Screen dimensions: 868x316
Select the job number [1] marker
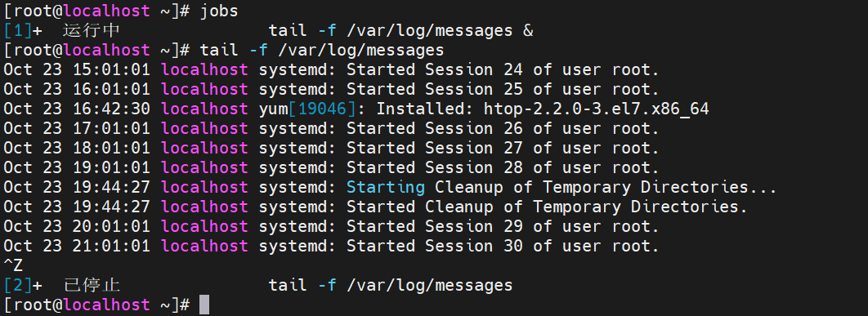pos(18,30)
